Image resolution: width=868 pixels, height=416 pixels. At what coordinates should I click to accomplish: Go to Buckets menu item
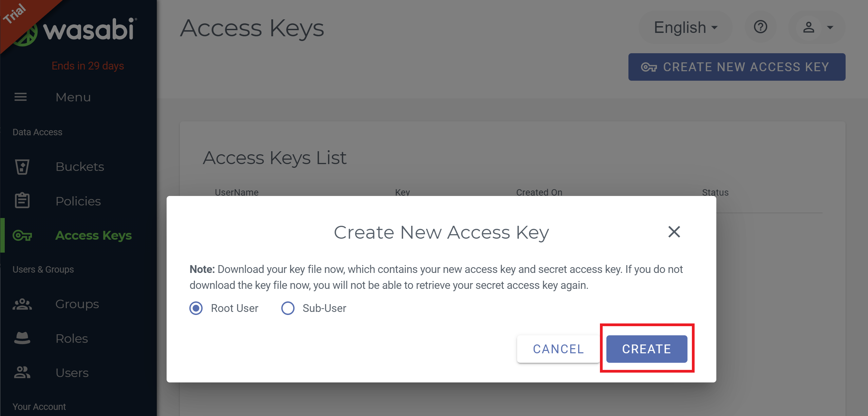click(80, 167)
